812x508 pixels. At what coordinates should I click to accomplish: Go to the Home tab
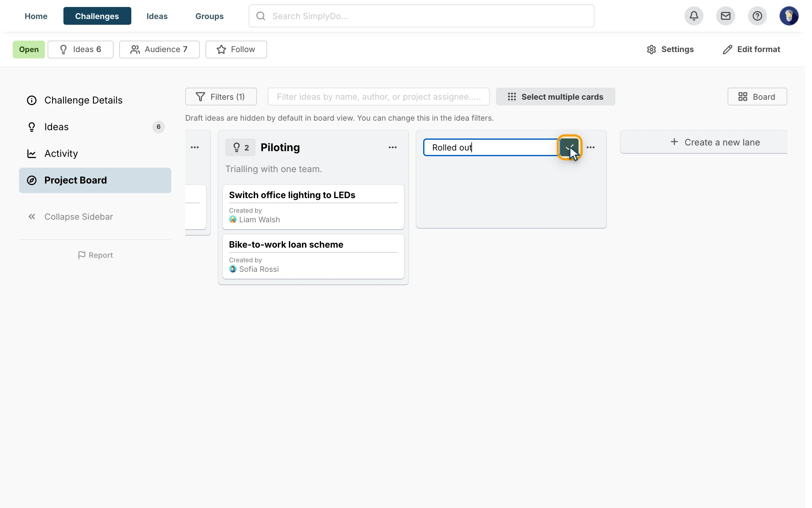(x=36, y=16)
